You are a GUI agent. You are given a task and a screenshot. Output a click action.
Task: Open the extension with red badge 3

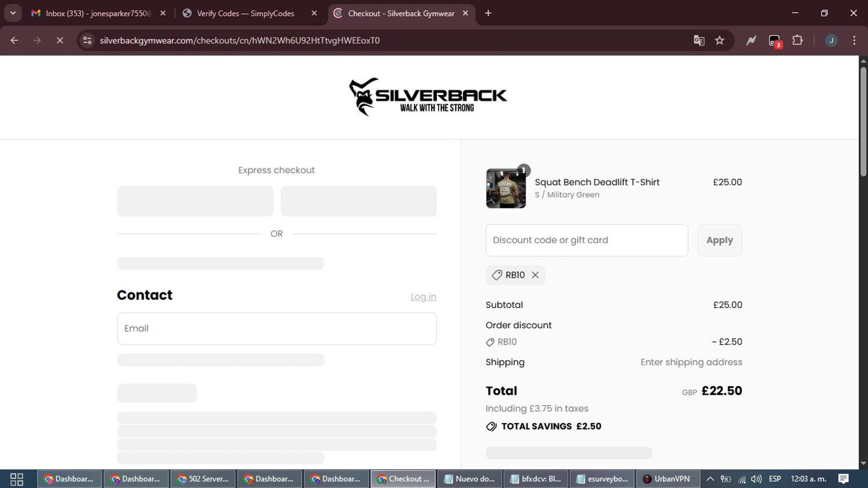pyautogui.click(x=775, y=41)
